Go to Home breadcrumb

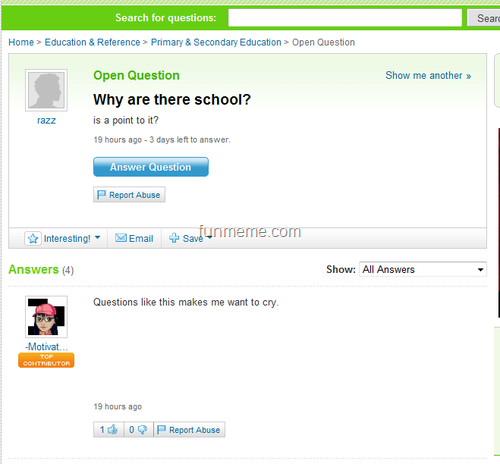[21, 42]
